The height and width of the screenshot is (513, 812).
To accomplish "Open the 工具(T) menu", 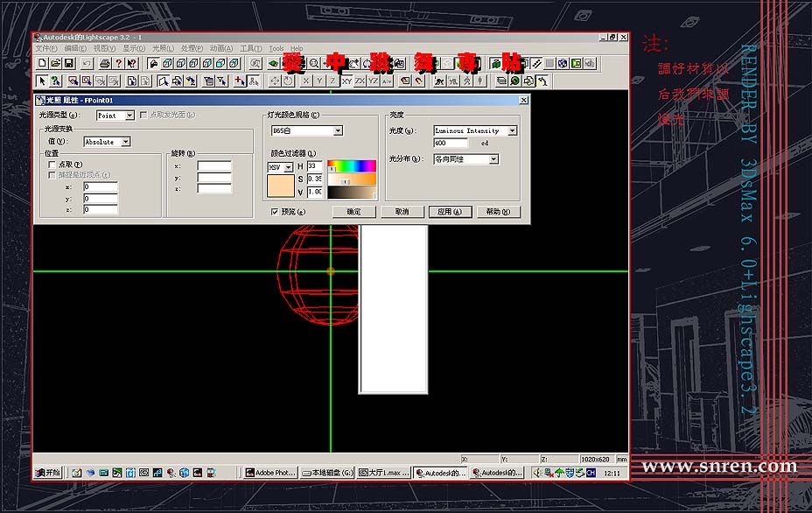I will (250, 48).
